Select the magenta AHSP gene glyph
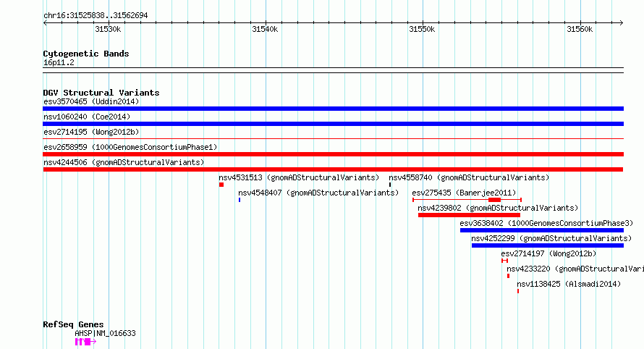Screen dimensions: 644x349 tap(85, 342)
